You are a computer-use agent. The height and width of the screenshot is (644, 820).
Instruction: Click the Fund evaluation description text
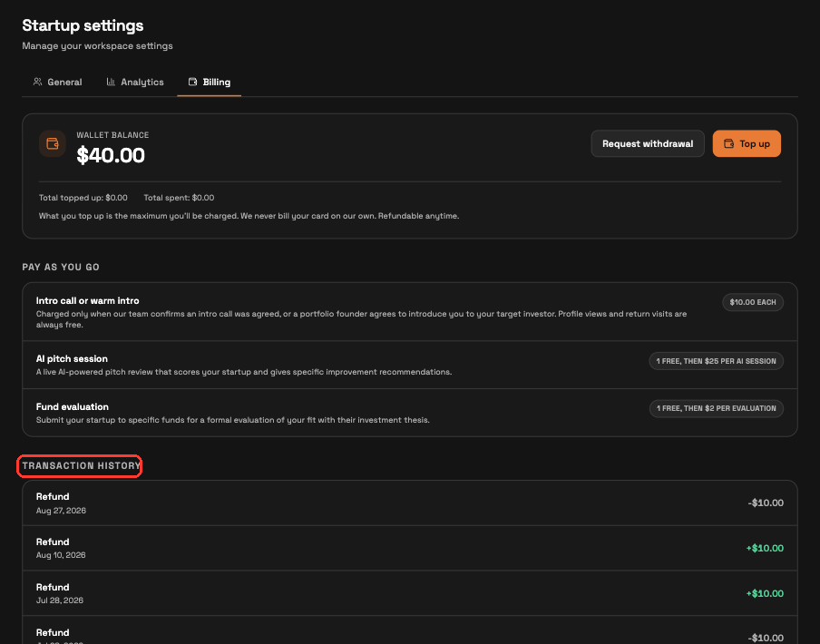coord(233,420)
